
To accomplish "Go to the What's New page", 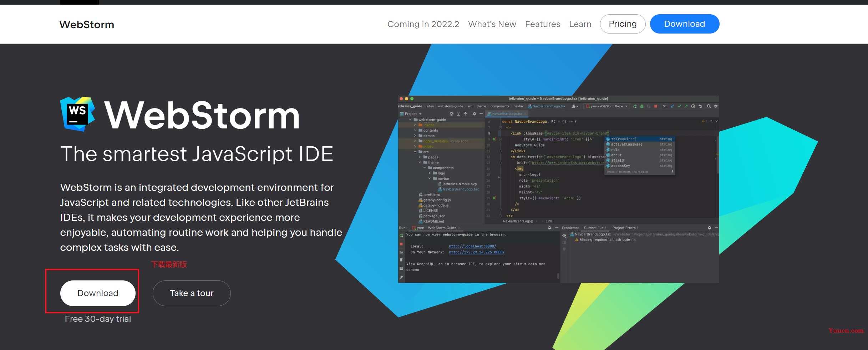I will (492, 24).
